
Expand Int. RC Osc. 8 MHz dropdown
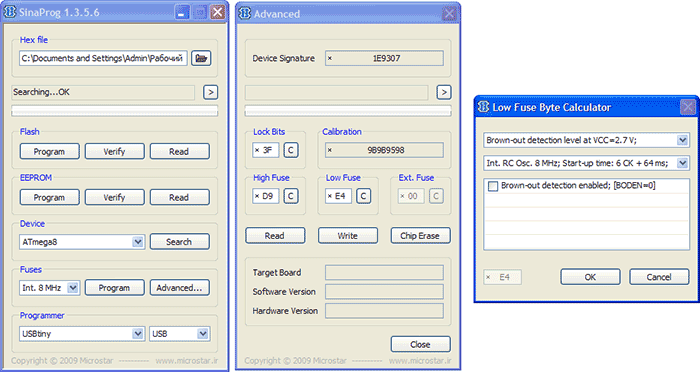coord(682,163)
